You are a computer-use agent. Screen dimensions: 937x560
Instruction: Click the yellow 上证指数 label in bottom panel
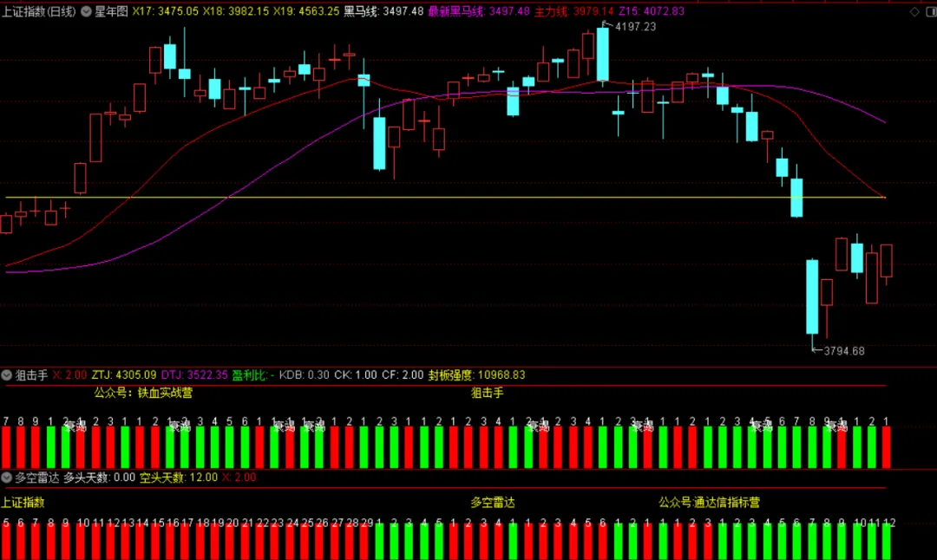click(x=23, y=503)
